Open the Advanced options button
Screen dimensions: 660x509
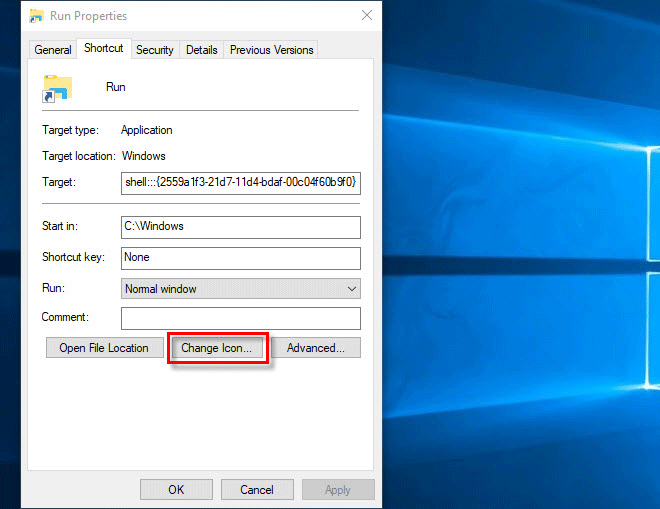(316, 348)
